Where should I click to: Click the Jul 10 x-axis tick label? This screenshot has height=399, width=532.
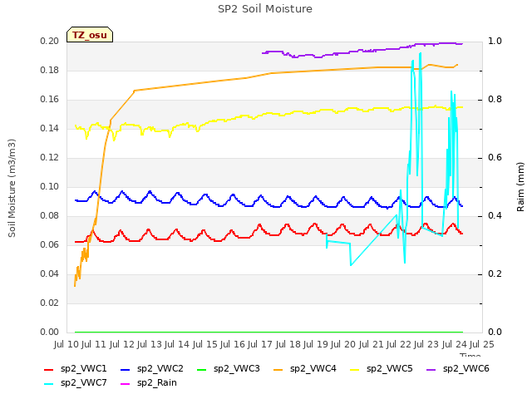67,344
